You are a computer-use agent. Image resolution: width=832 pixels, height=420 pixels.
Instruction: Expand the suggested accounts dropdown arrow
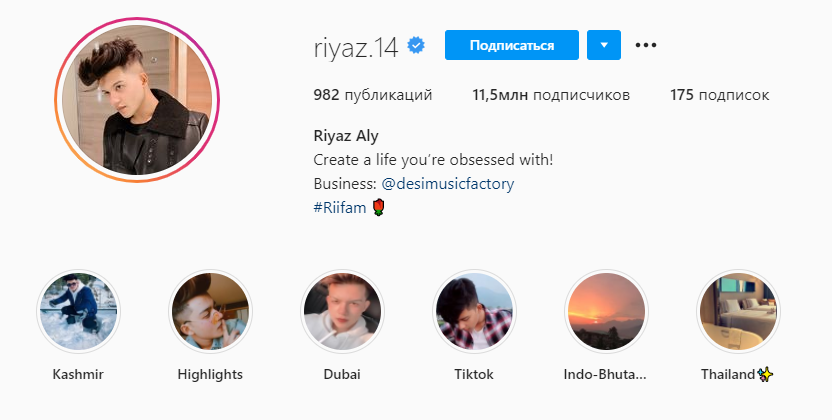tap(604, 45)
